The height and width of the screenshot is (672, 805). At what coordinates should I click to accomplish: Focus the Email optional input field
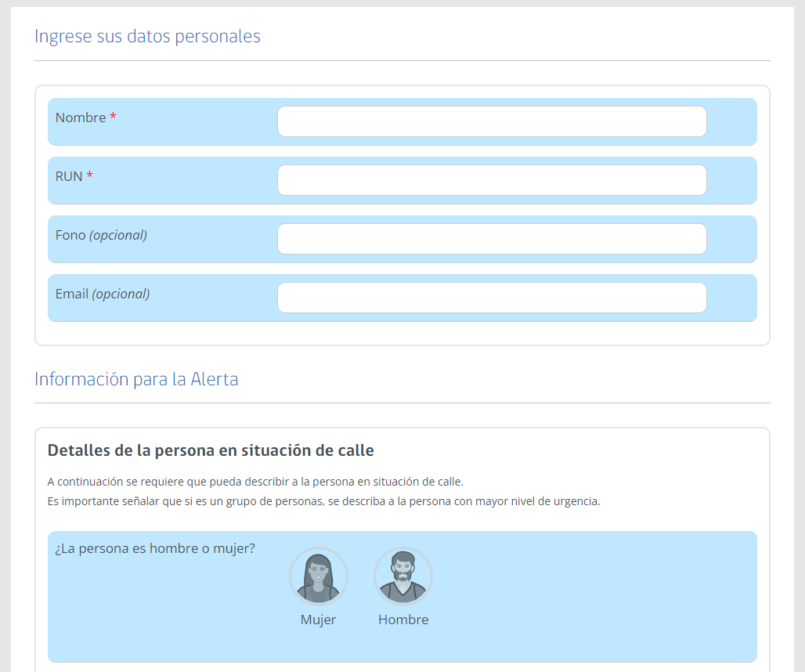pyautogui.click(x=492, y=298)
